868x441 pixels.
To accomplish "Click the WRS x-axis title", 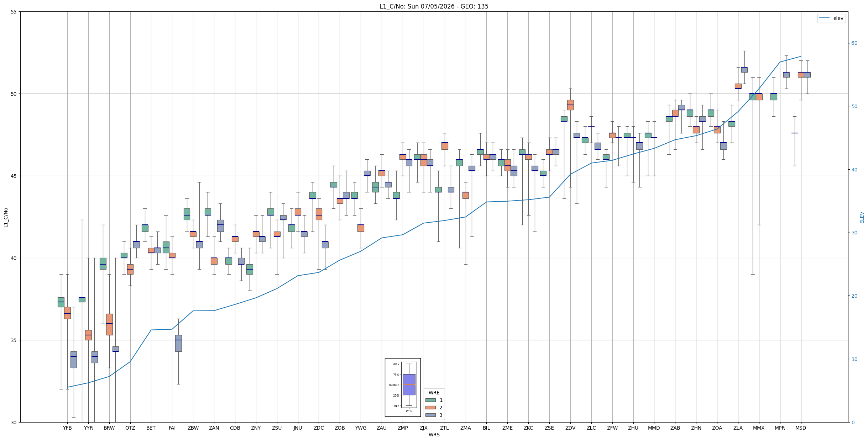I will [434, 435].
